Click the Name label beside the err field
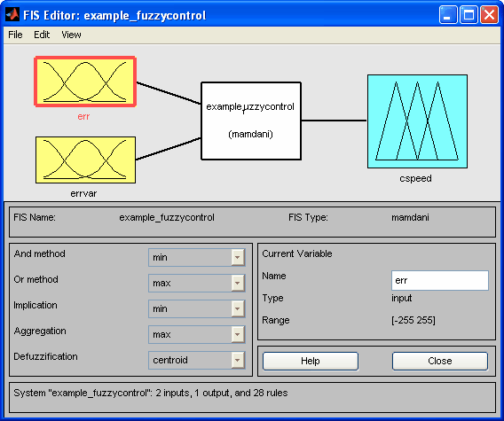 point(274,276)
